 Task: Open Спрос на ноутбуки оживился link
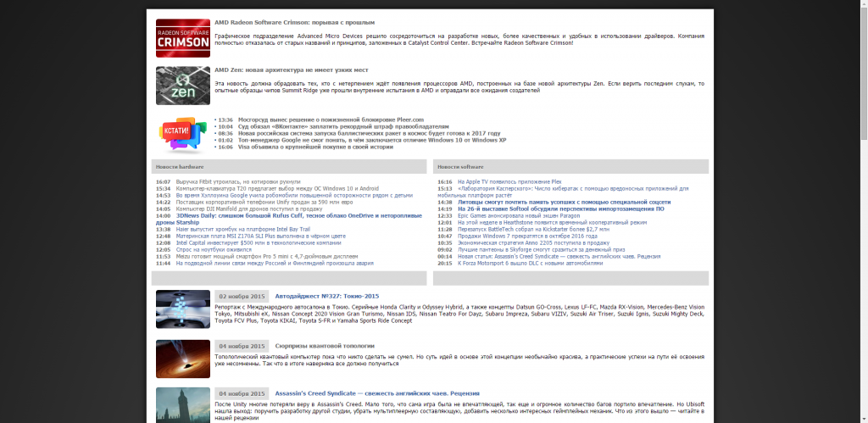[214, 250]
